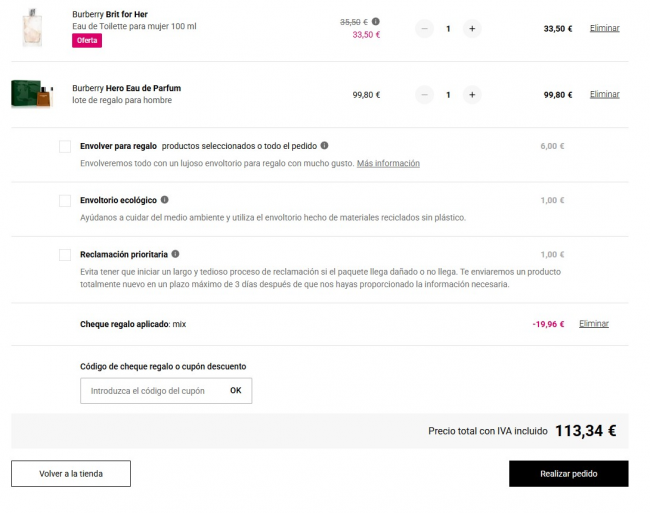Open the Burberry Brit for Her thumbnail
Image resolution: width=650 pixels, height=513 pixels.
(x=31, y=28)
